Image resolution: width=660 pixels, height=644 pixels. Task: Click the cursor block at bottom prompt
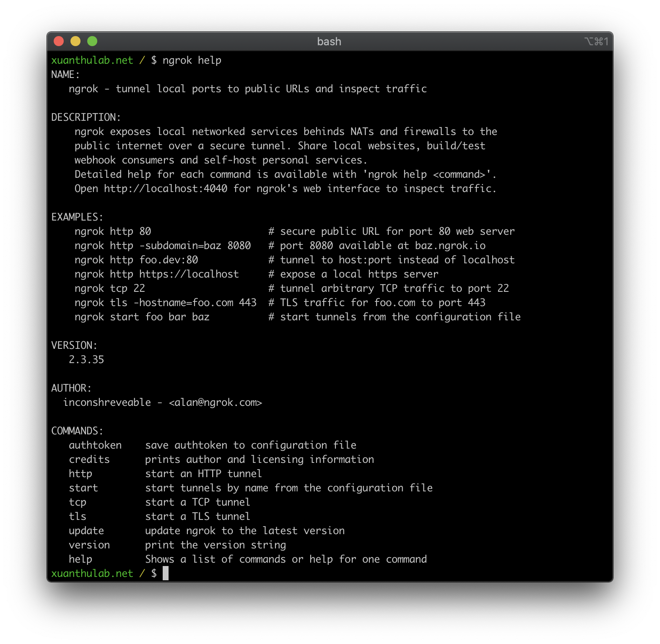coord(166,573)
